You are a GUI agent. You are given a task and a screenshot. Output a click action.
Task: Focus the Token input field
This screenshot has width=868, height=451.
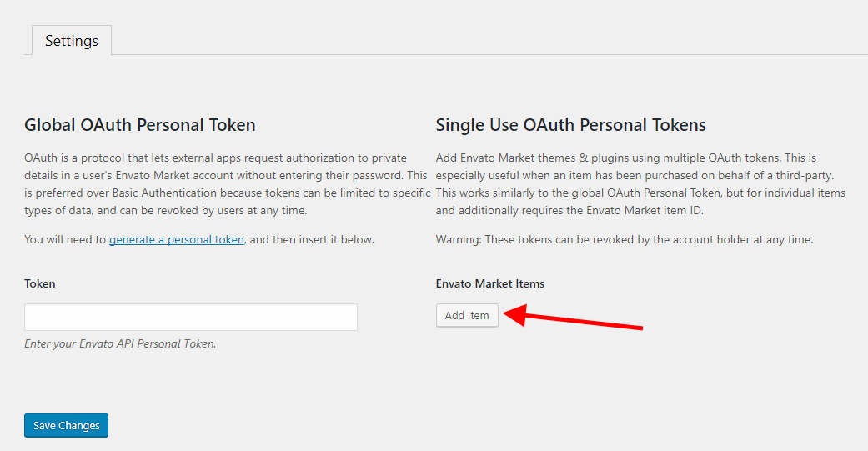click(190, 317)
